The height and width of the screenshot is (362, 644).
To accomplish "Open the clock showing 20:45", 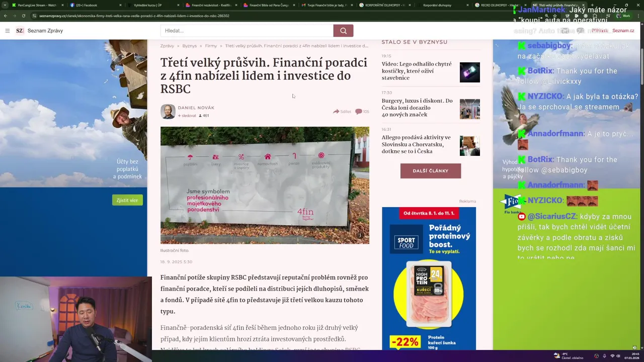I will [631, 355].
